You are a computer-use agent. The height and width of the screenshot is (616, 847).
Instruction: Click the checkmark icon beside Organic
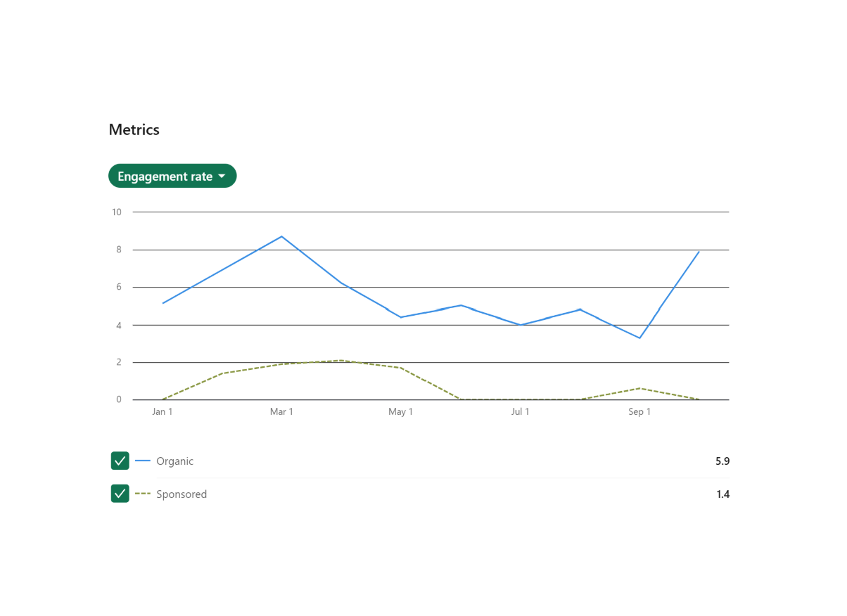pos(120,461)
